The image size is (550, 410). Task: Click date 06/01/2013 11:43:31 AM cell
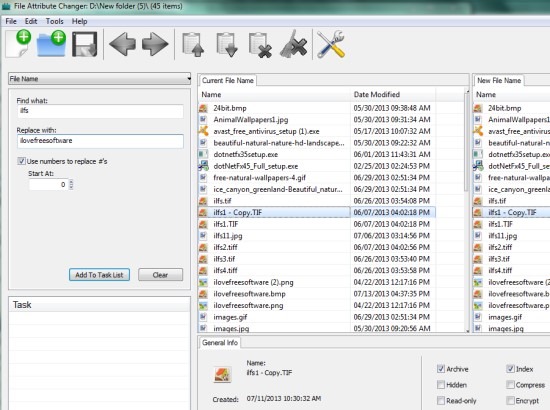point(392,154)
